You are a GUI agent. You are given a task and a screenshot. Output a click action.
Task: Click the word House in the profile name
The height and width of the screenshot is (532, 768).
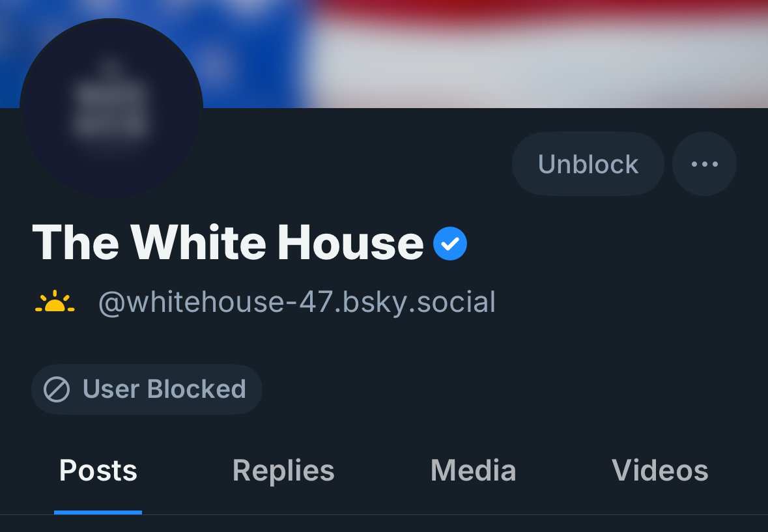[350, 244]
